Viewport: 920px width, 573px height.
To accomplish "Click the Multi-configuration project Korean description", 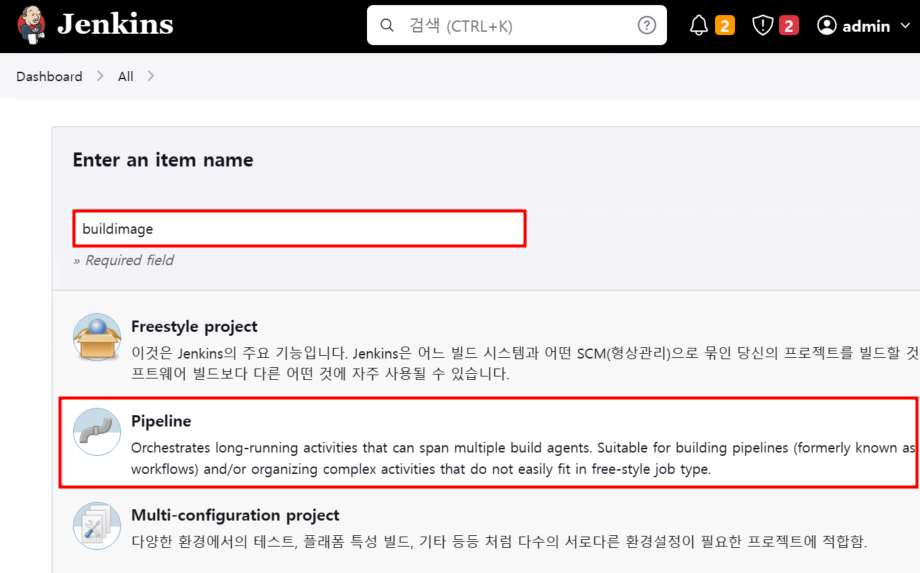I will 499,541.
